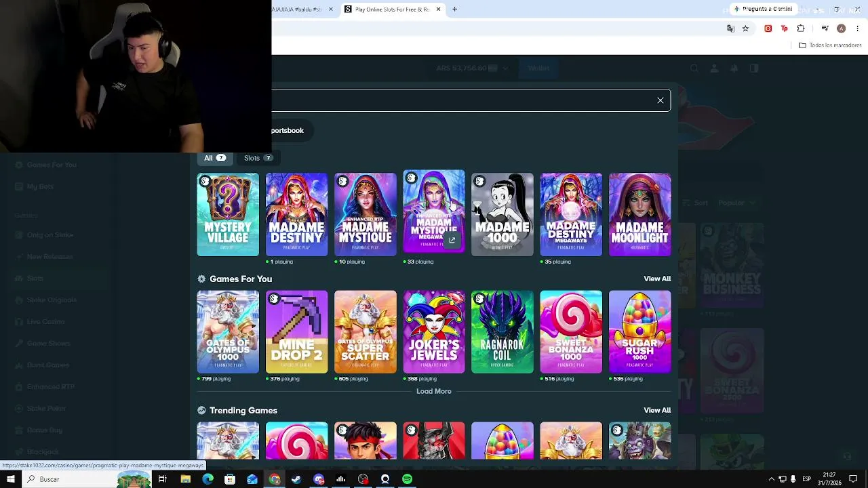Viewport: 868px width, 488px height.
Task: Open Mine Drop 2 game
Action: 296,332
